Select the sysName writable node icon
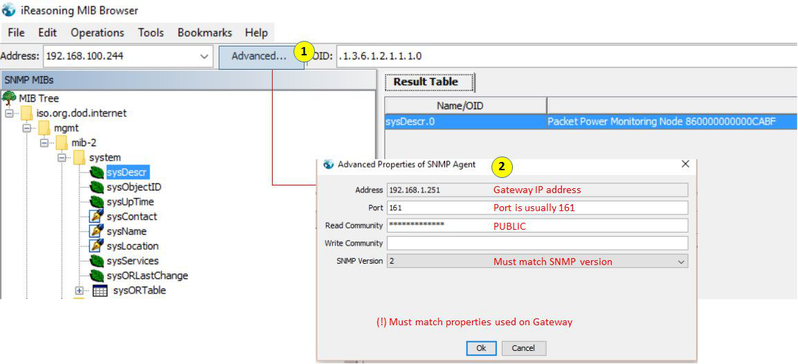Screen dimensions: 798x364 tap(97, 231)
